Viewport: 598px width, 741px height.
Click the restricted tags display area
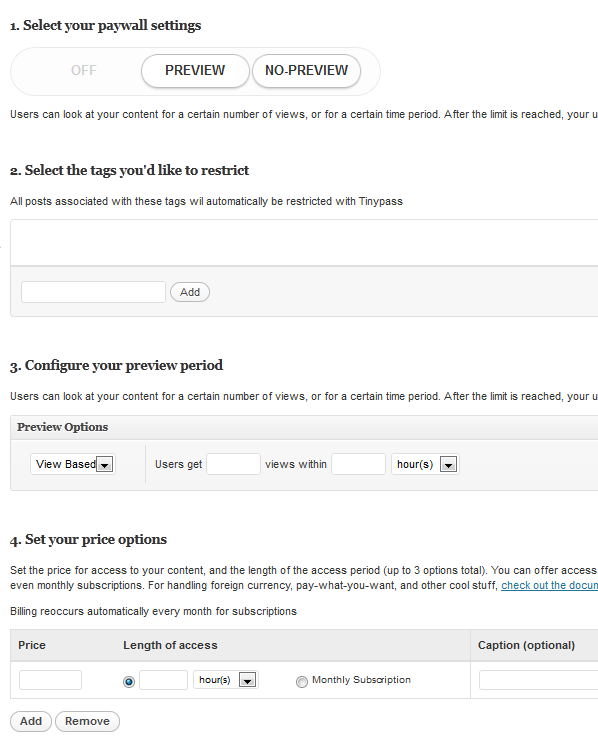[x=304, y=242]
